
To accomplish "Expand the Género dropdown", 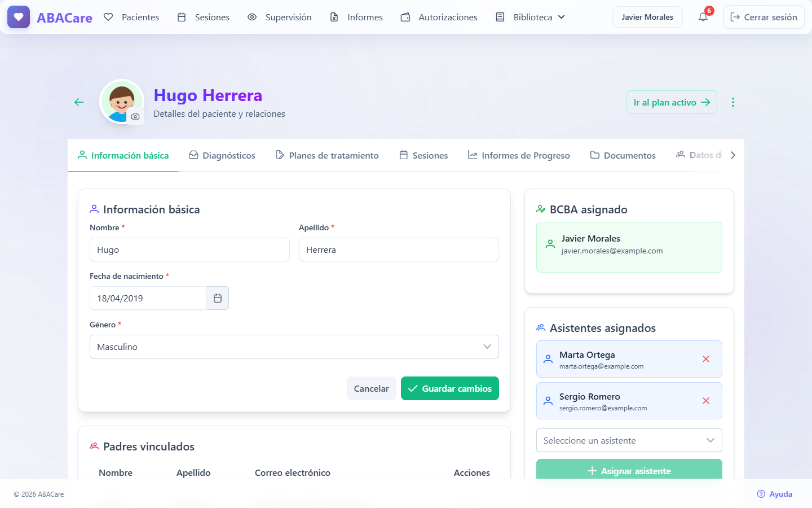I will 294,347.
